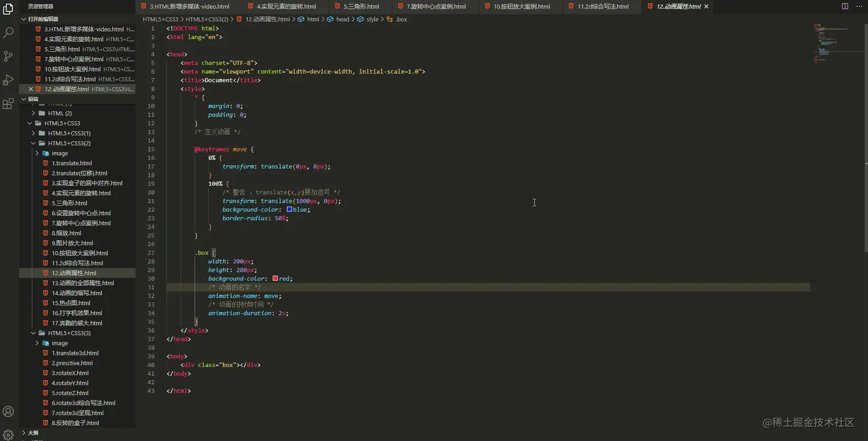Open the editor More Actions ellipsis

pos(859,6)
